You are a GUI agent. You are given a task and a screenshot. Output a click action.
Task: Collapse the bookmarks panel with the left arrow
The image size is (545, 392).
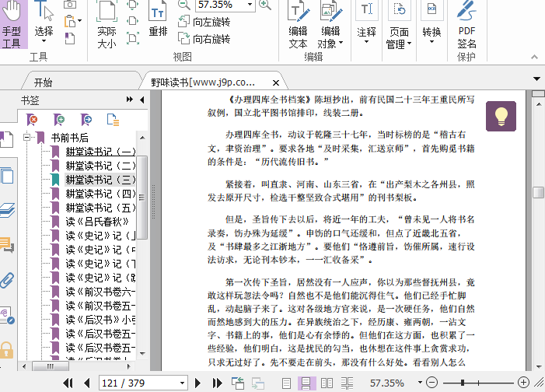[142, 100]
